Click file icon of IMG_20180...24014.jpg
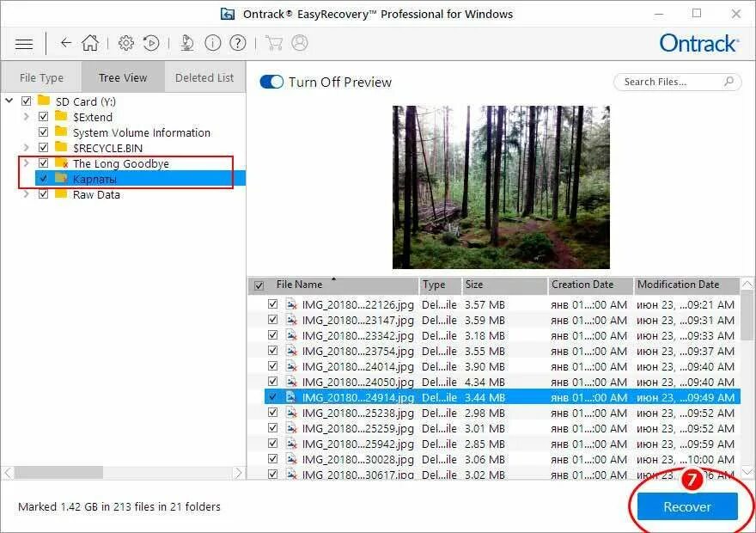The width and height of the screenshot is (756, 533). [291, 366]
